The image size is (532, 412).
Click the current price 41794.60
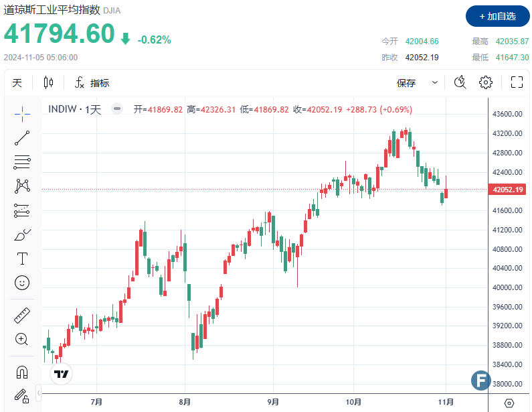point(60,33)
